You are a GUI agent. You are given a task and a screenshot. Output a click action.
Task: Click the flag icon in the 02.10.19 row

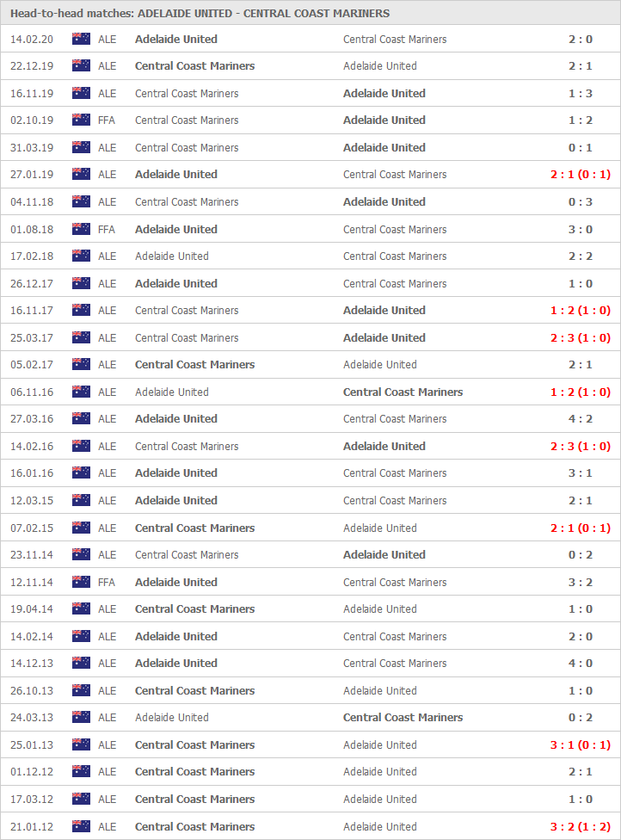click(81, 120)
